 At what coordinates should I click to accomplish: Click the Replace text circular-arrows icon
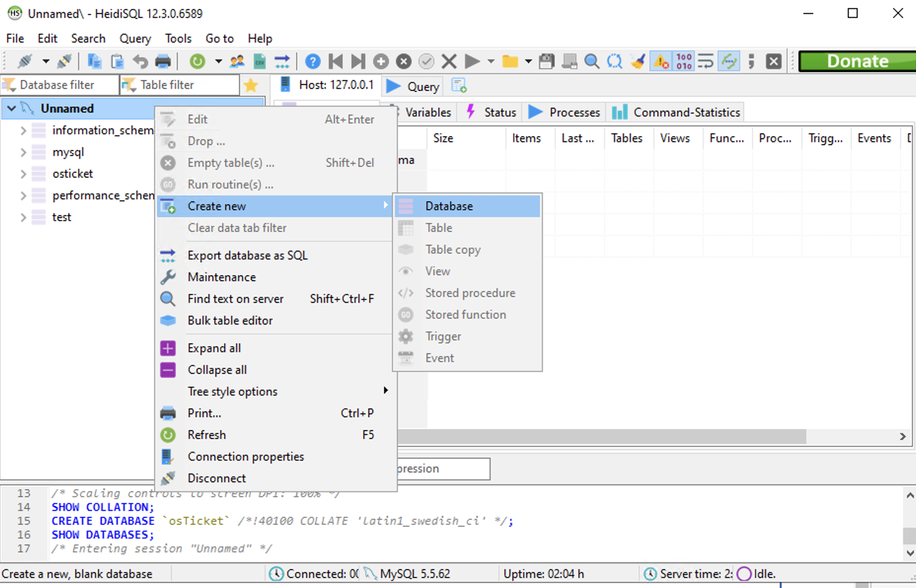coord(615,61)
